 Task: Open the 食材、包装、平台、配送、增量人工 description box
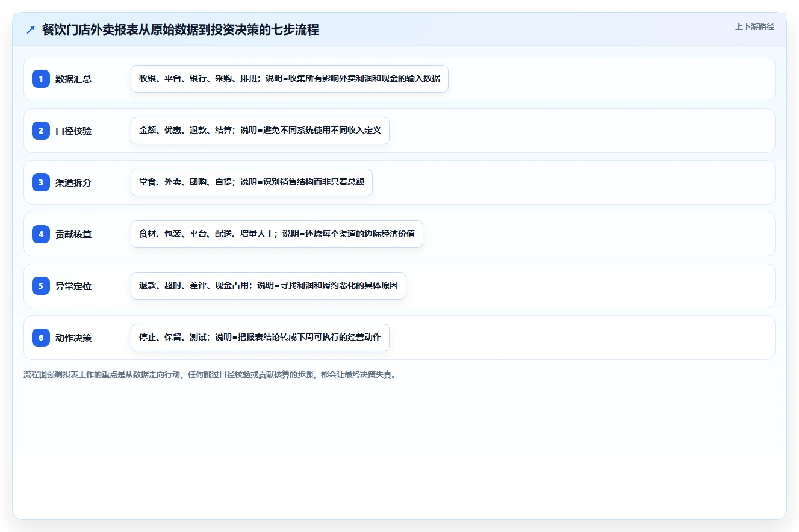(277, 234)
